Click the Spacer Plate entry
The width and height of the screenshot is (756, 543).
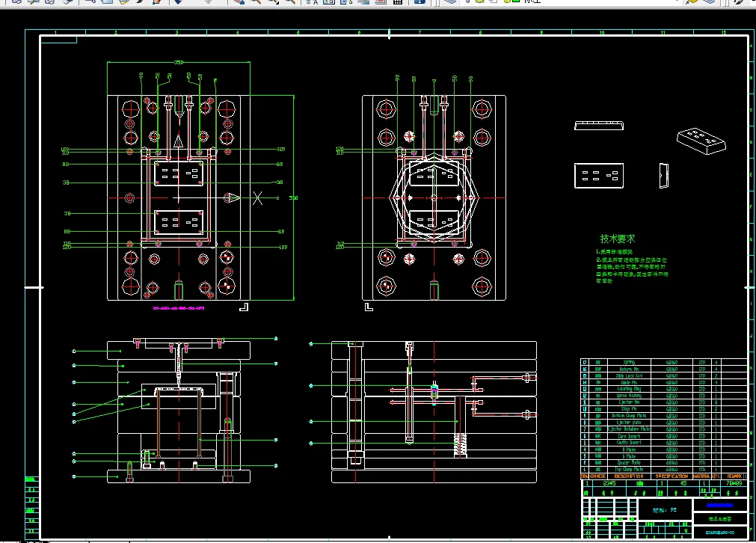(629, 462)
